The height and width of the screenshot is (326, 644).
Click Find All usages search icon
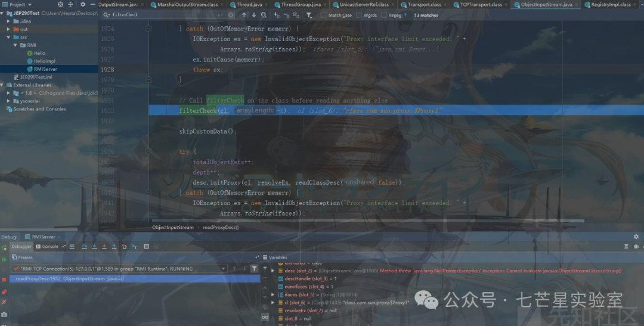pyautogui.click(x=264, y=15)
